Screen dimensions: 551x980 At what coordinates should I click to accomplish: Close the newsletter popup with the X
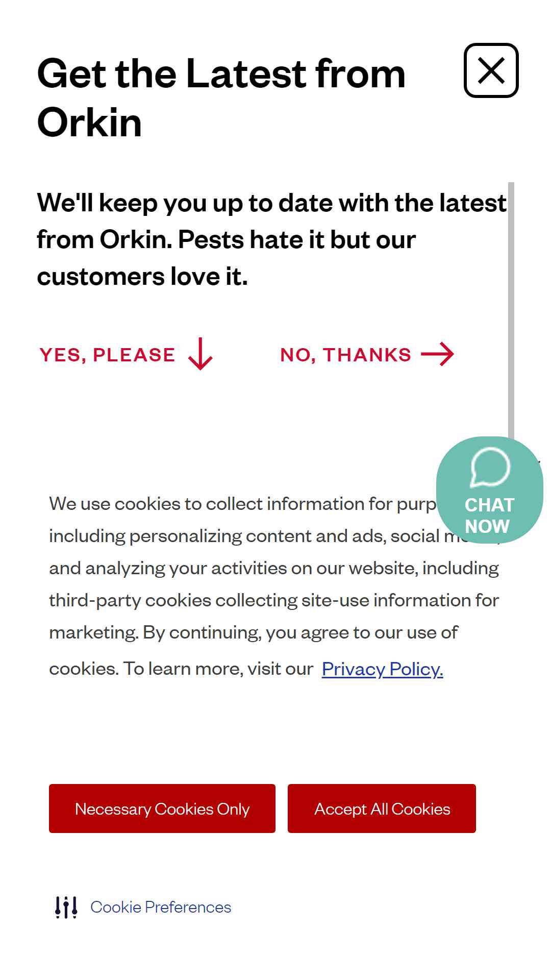point(491,70)
